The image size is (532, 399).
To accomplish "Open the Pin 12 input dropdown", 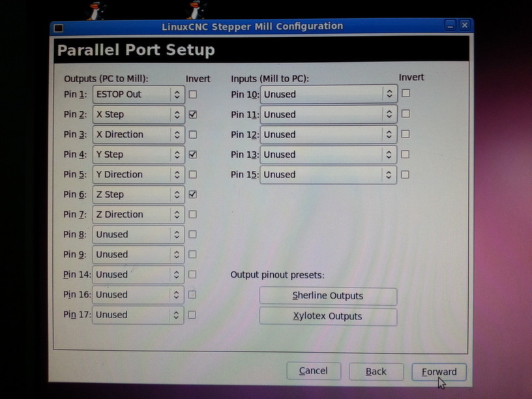I will pos(329,134).
